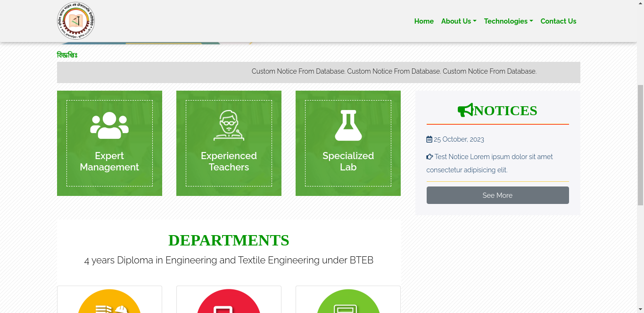Click the Expert Management people icon

[109, 125]
